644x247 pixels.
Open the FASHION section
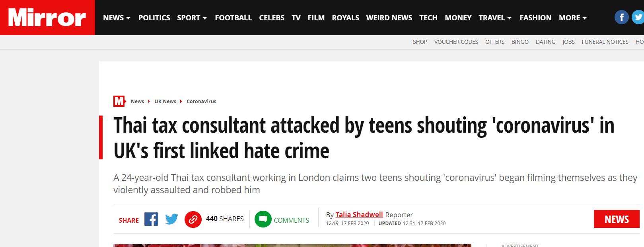(x=535, y=18)
